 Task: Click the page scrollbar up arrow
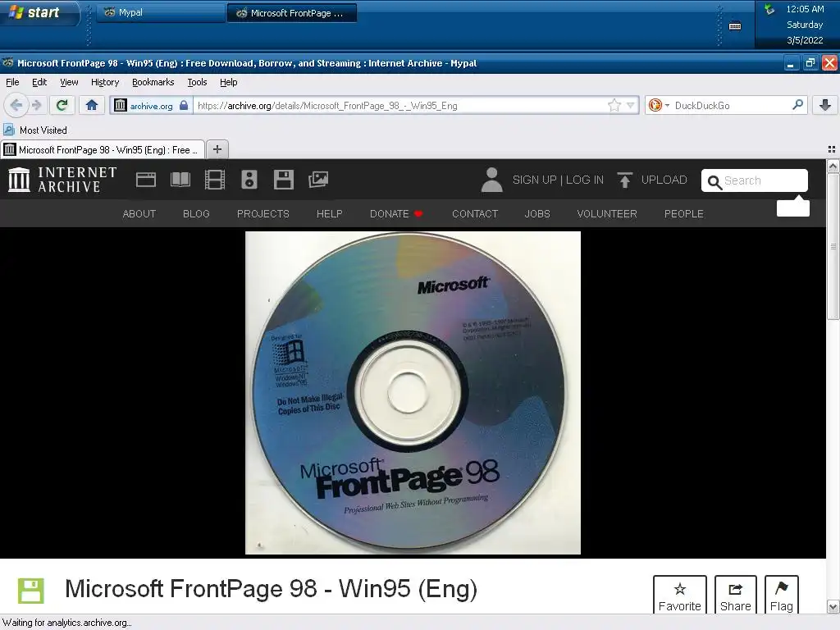point(833,166)
